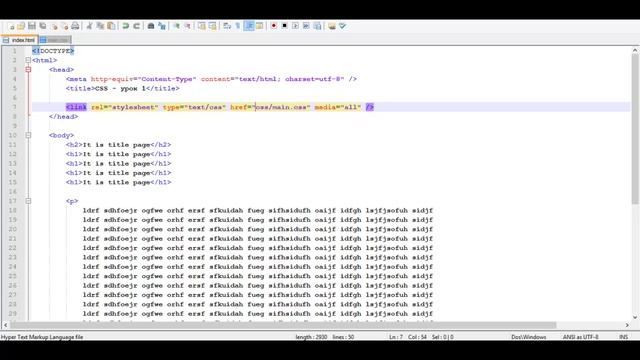
Task: Paste with the clipboard icon
Action: [x=111, y=26]
